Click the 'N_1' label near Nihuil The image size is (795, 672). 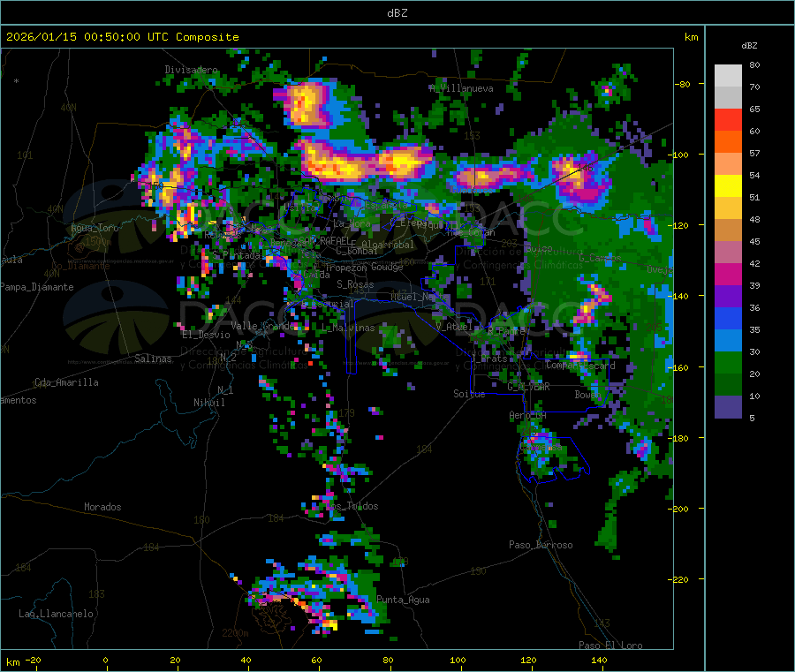pos(225,390)
